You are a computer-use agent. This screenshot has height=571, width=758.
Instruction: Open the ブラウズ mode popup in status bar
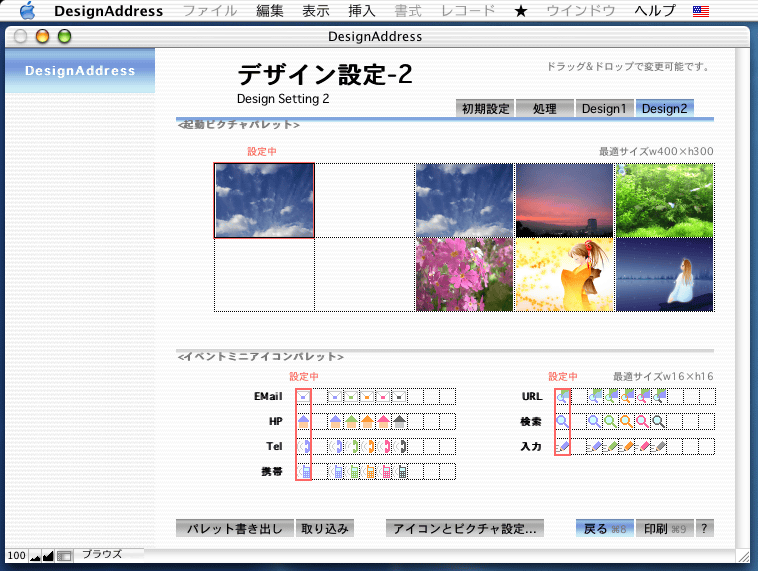(x=109, y=555)
